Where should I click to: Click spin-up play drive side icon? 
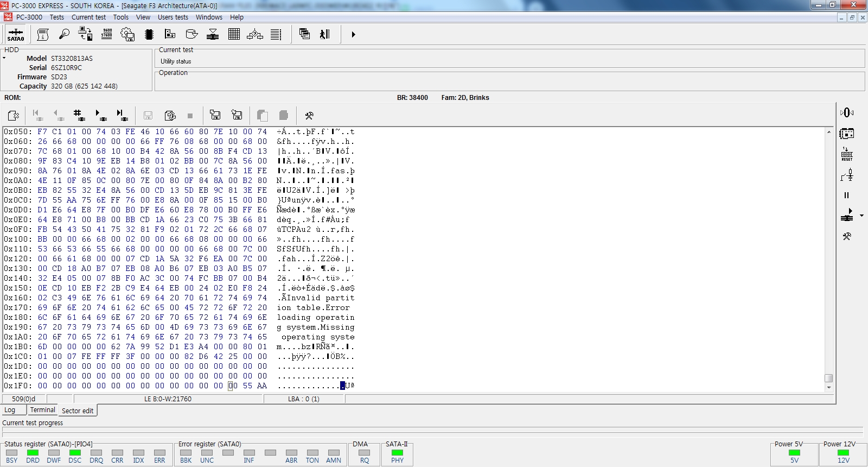847,216
